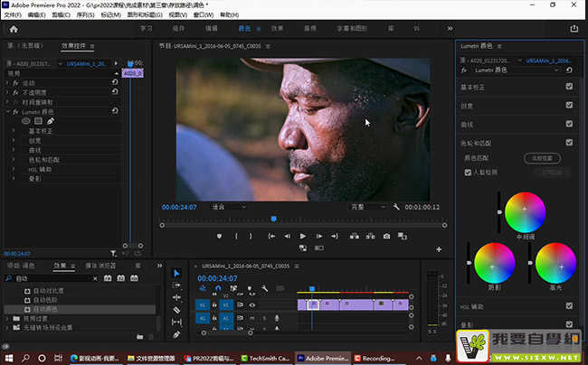Open 媒体浏览器 panel tab
This screenshot has height=365, width=588.
[x=100, y=266]
